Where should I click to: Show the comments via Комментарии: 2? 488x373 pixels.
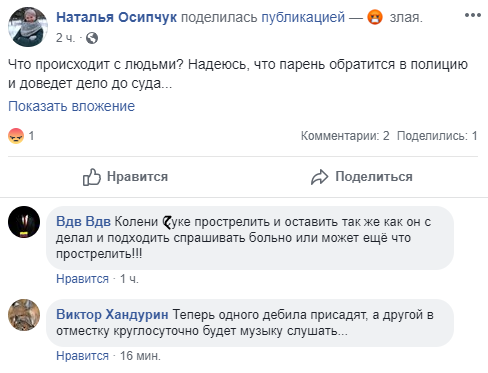tap(345, 136)
